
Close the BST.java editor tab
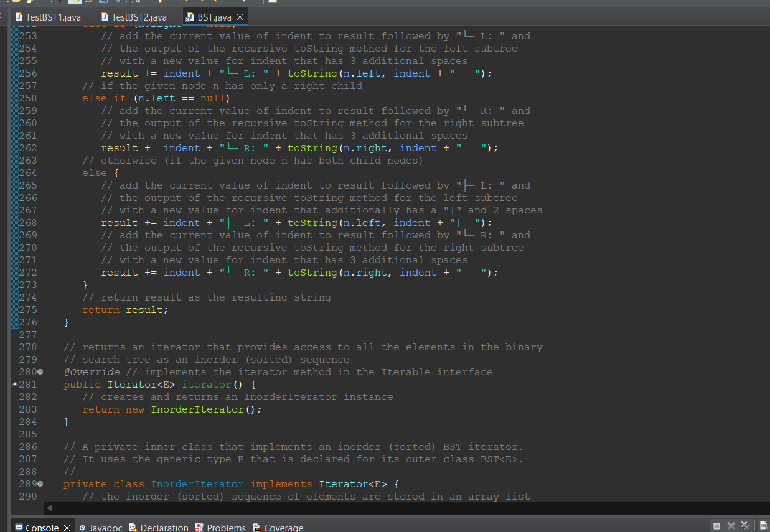[x=240, y=17]
